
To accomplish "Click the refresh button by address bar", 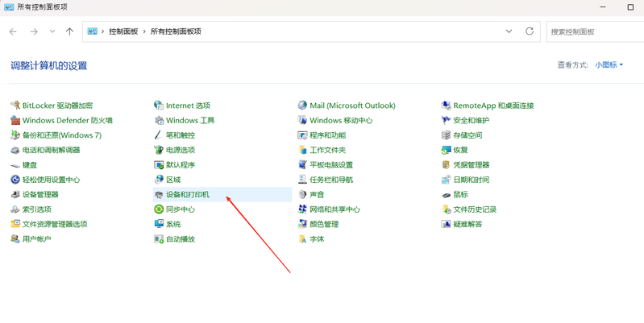I will click(x=530, y=31).
